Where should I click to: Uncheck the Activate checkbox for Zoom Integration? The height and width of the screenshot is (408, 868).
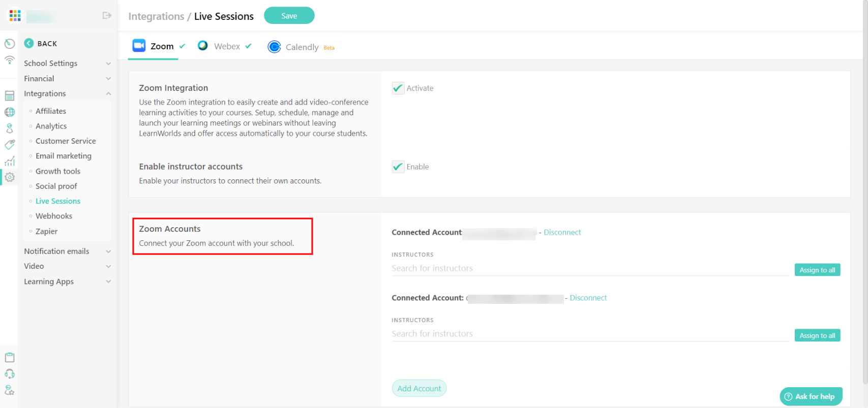398,88
